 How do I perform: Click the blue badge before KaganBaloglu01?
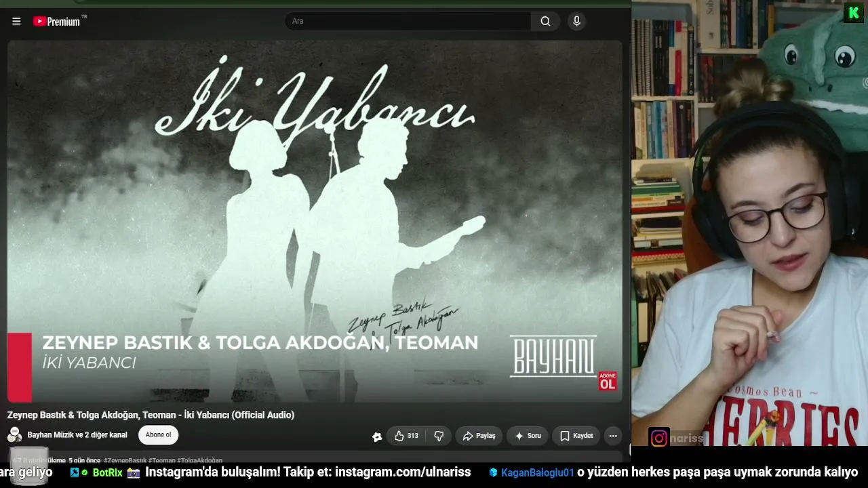pos(493,472)
